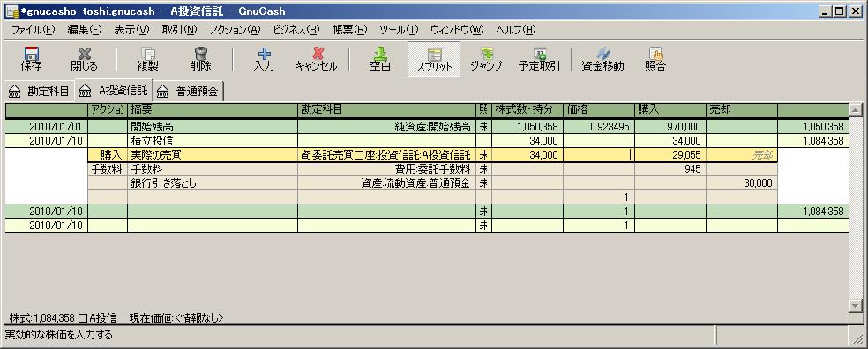
Task: Click the Jump (ジャンプ) toolbar icon
Action: [486, 59]
